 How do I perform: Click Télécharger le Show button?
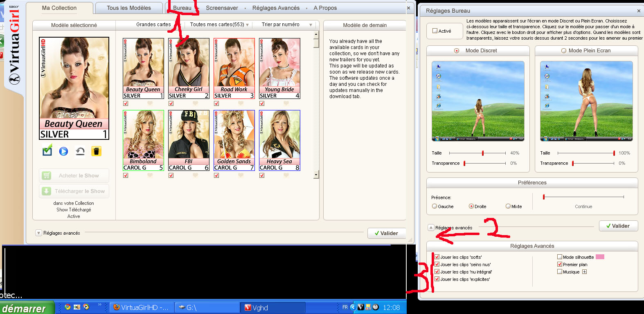coord(74,191)
